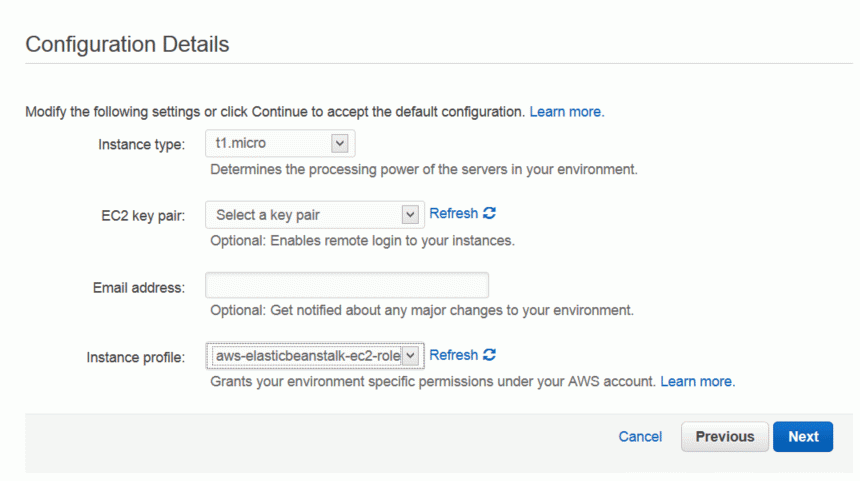Click the 'Instance profile:' field label
The width and height of the screenshot is (860, 481).
tap(135, 358)
